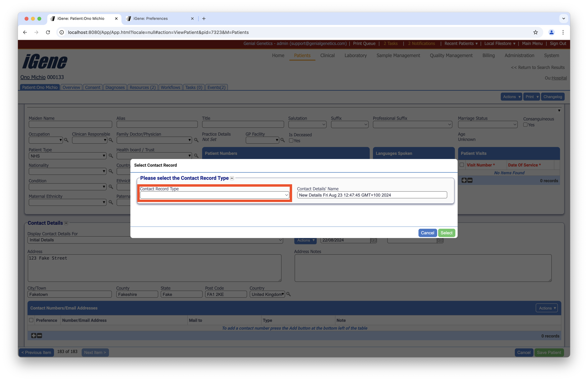Go to the Previous Item

(36, 353)
